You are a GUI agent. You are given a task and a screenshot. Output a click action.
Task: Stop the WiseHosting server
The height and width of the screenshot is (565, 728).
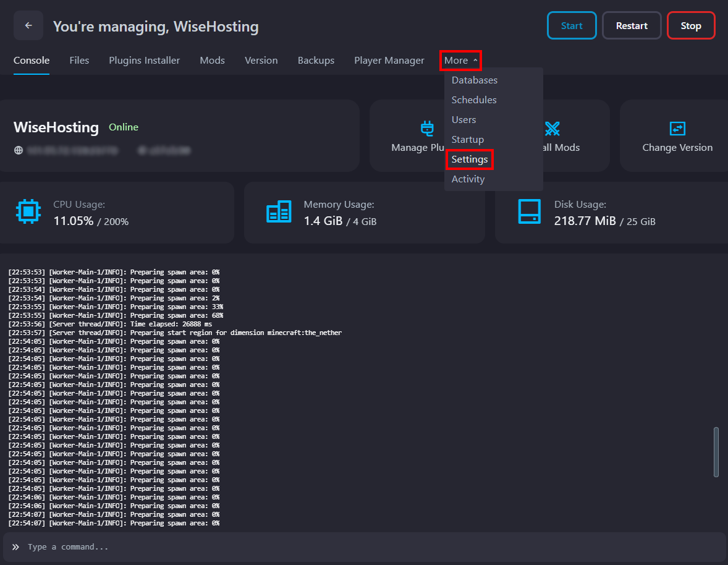(x=690, y=25)
